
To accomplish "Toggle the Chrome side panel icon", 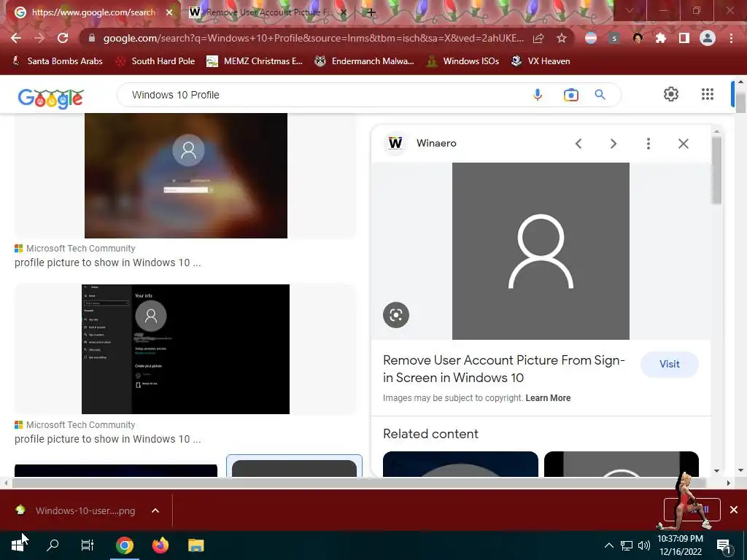I will click(684, 38).
